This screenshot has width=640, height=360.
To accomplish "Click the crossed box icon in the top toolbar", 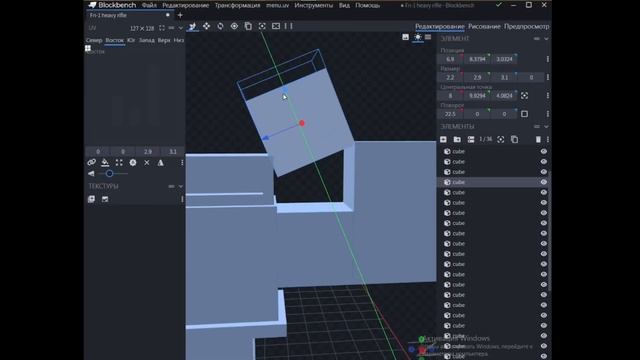I will [x=276, y=26].
